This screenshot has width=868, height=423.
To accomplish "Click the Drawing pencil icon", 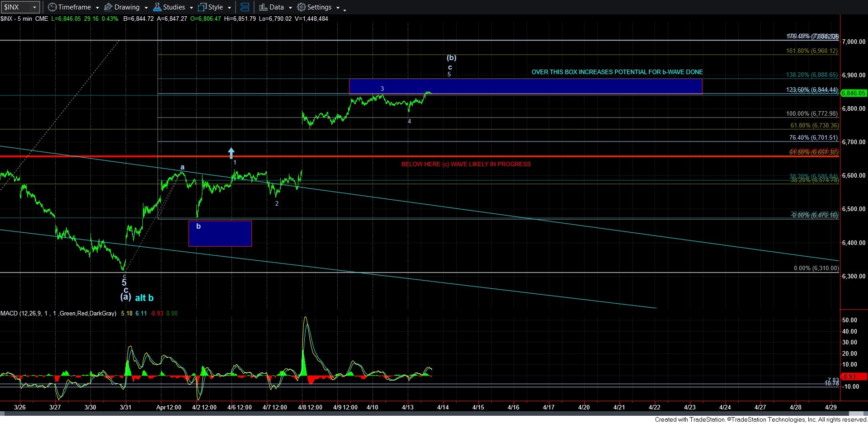I will pos(108,7).
